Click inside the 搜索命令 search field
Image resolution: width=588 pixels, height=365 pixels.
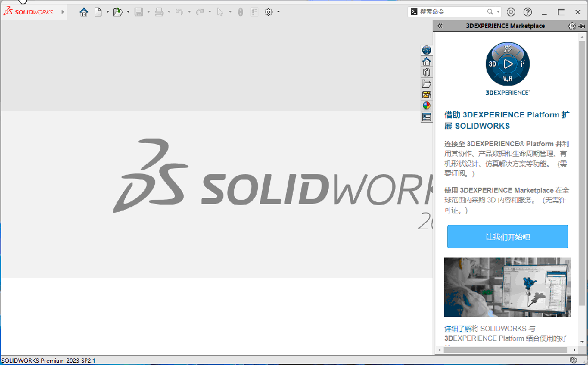[x=452, y=11]
